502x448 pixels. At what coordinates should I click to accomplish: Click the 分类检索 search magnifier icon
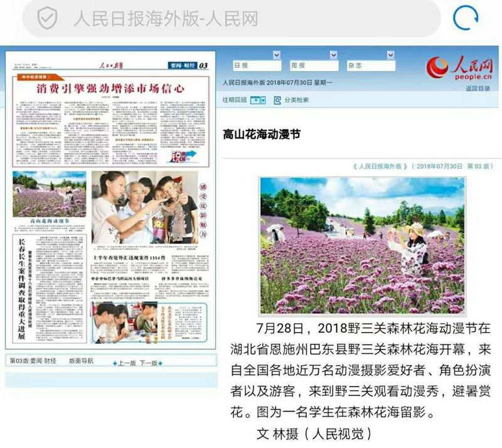[x=277, y=100]
